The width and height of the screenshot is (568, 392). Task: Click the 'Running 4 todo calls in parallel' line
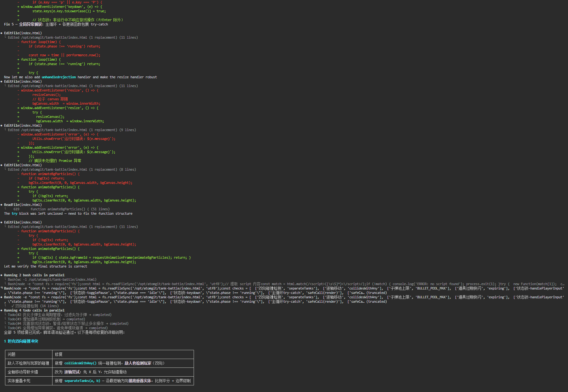34,310
